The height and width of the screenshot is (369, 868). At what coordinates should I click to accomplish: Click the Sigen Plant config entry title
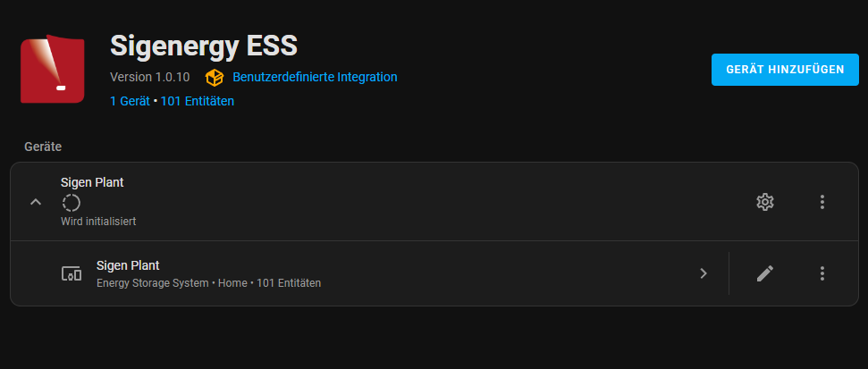click(92, 182)
